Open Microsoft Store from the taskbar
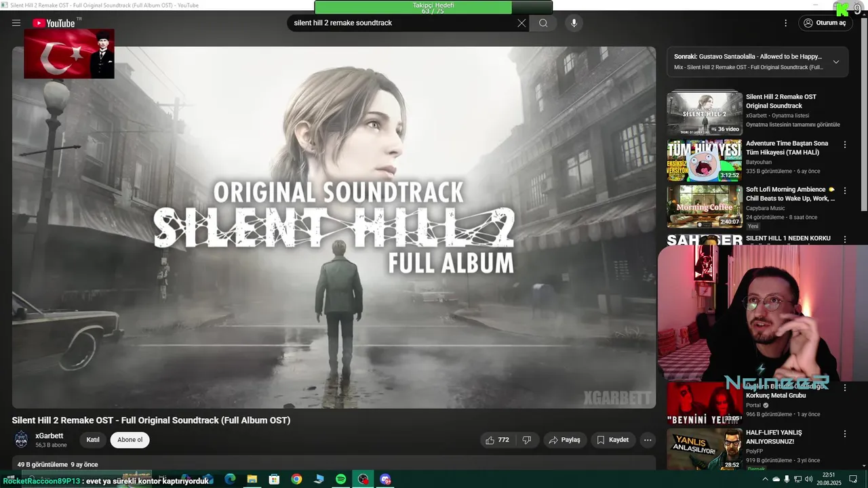This screenshot has height=488, width=868. 274,479
